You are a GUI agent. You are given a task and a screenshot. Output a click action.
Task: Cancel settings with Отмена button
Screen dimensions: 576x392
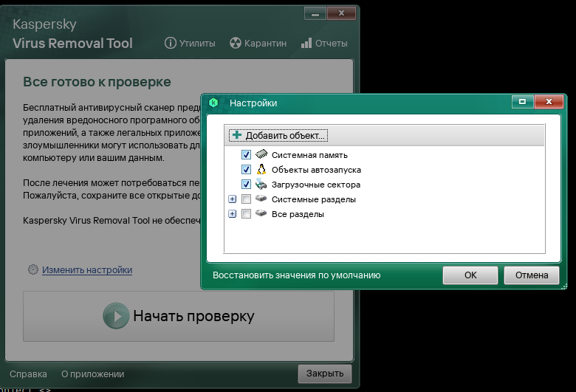pyautogui.click(x=532, y=275)
